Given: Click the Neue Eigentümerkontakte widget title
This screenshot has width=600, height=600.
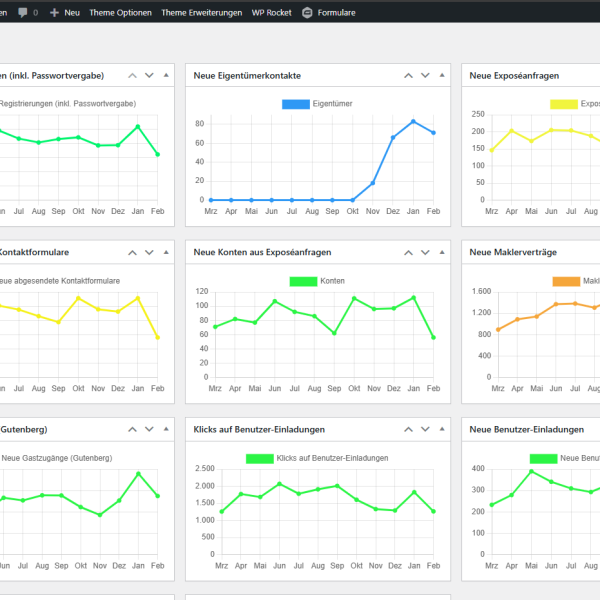Looking at the screenshot, I should click(247, 76).
